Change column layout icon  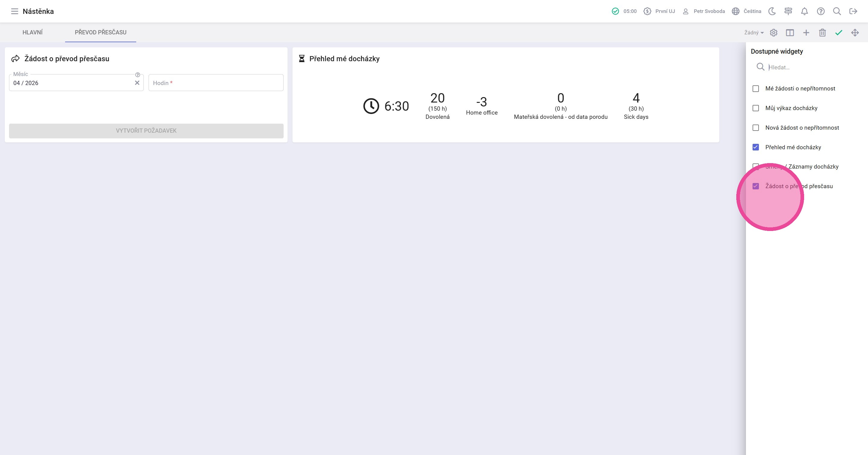[x=790, y=33]
